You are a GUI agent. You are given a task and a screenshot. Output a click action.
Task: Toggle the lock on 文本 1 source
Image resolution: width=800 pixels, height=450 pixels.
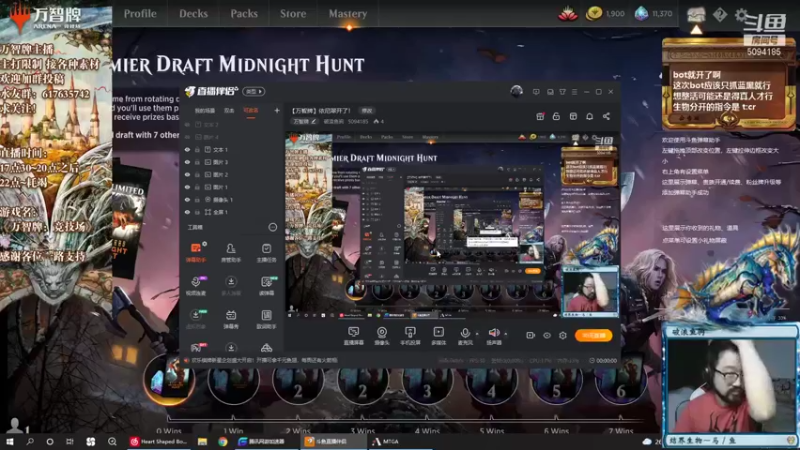(x=197, y=150)
